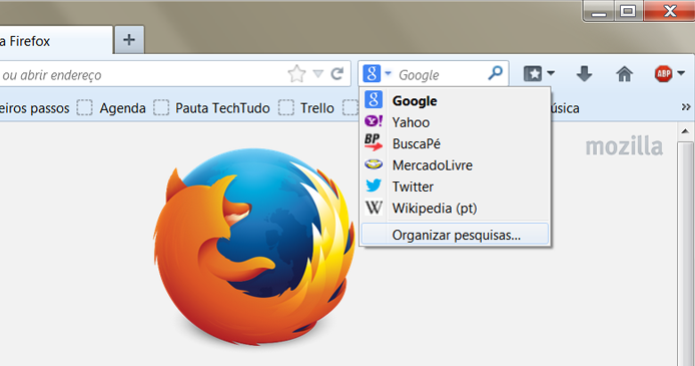Click the mozilla wordmark link
The width and height of the screenshot is (695, 366).
point(624,146)
